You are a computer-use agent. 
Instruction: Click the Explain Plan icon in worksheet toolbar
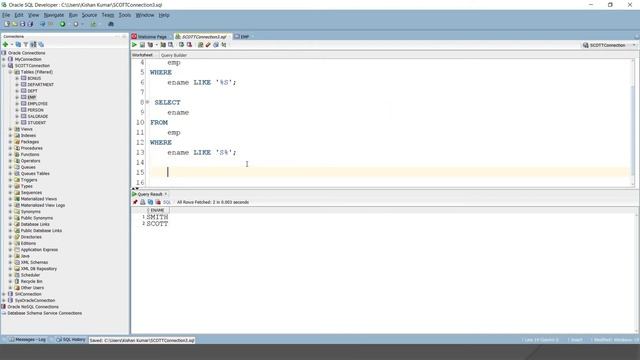click(x=150, y=44)
